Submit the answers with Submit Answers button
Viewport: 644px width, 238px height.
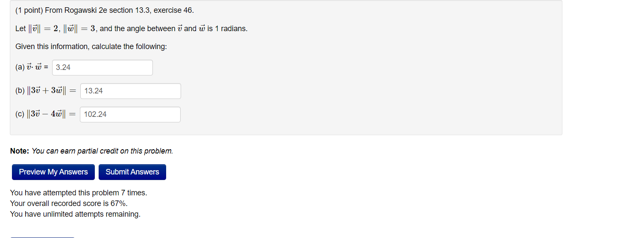point(132,172)
